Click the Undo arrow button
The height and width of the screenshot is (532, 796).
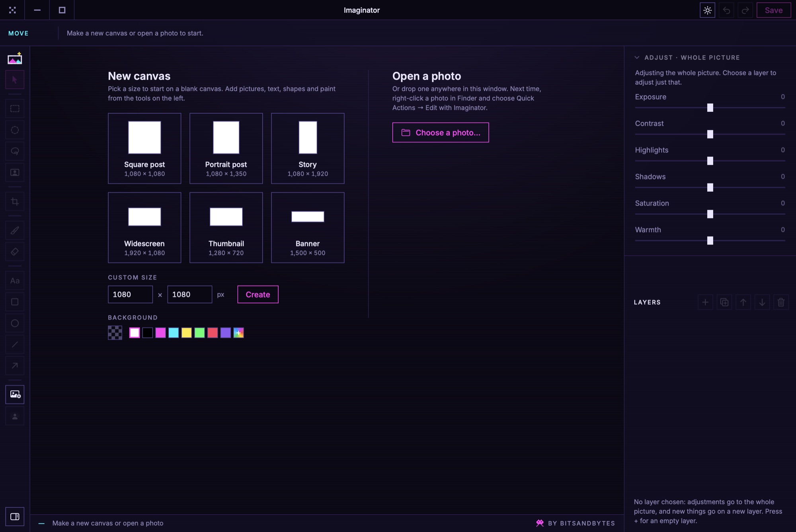tap(726, 10)
